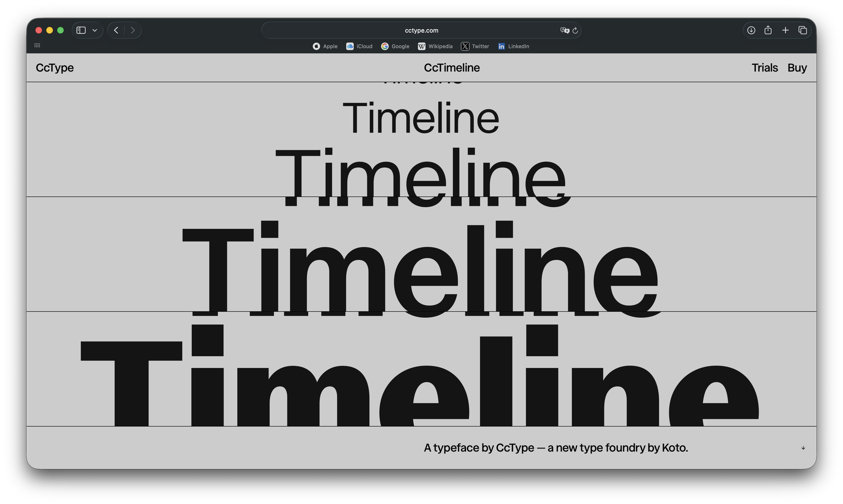
Task: Open a new tab
Action: point(785,30)
